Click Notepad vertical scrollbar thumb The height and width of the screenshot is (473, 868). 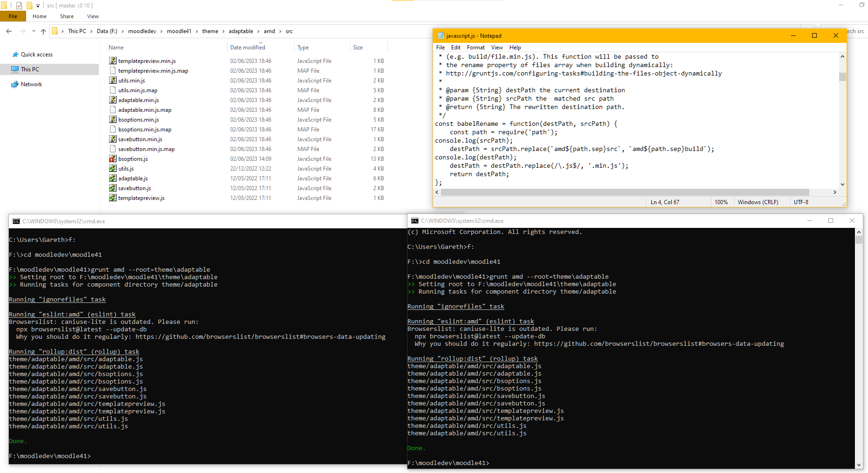[842, 77]
